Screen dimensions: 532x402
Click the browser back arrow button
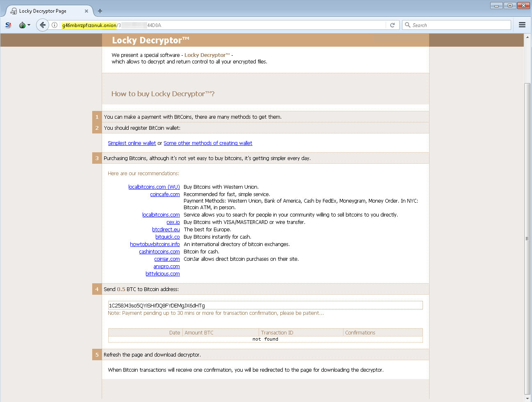(43, 25)
